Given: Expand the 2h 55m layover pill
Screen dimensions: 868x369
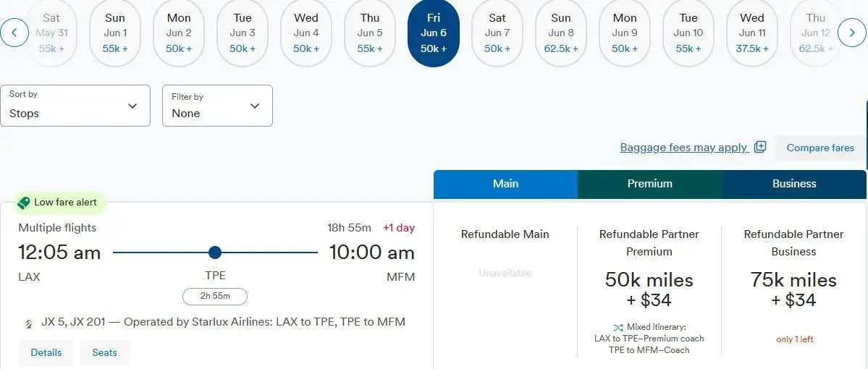Looking at the screenshot, I should (215, 296).
